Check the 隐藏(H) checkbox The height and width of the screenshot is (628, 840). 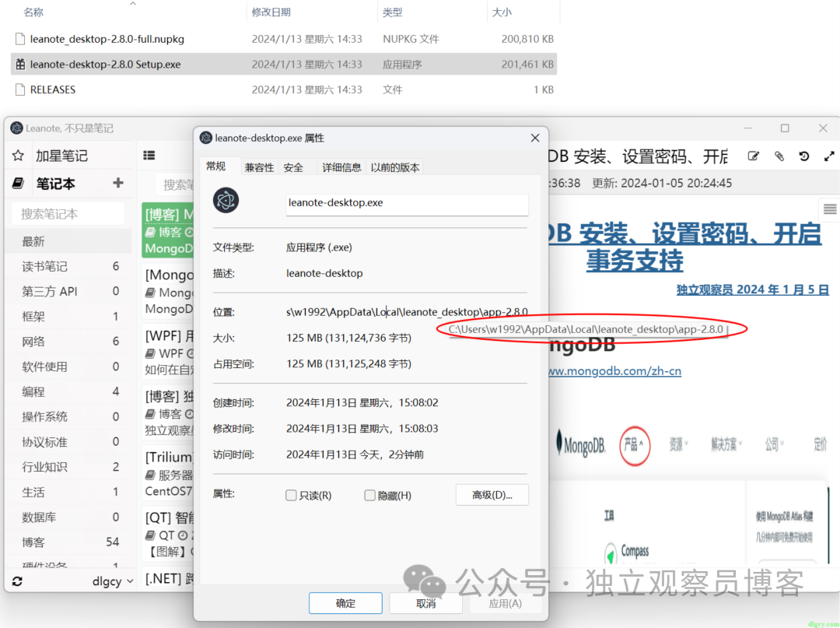369,495
